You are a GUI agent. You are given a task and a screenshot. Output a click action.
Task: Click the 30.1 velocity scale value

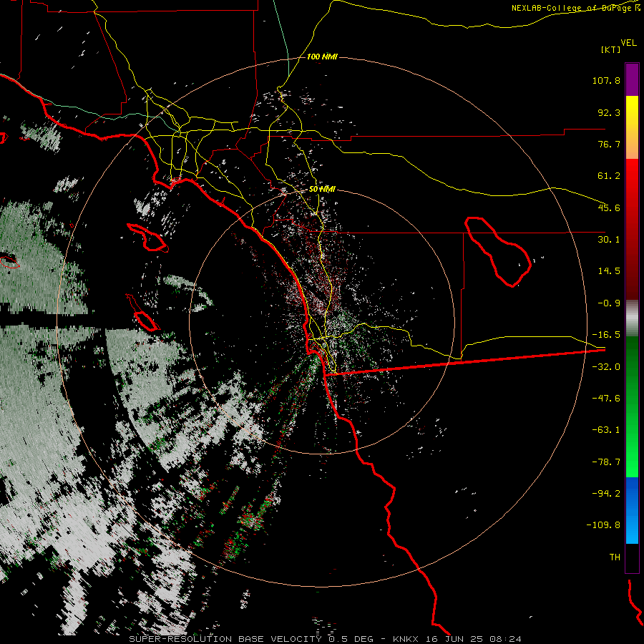click(x=609, y=240)
